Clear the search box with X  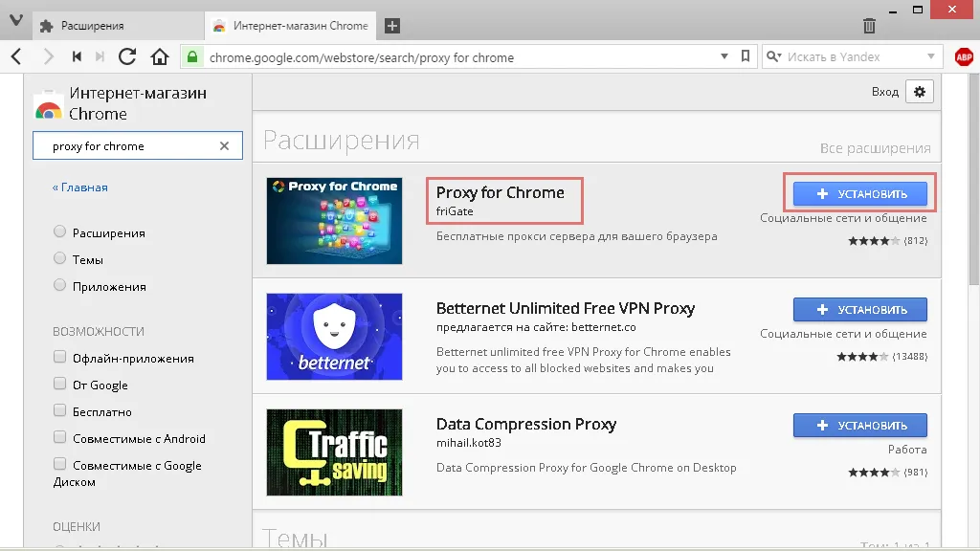click(224, 146)
